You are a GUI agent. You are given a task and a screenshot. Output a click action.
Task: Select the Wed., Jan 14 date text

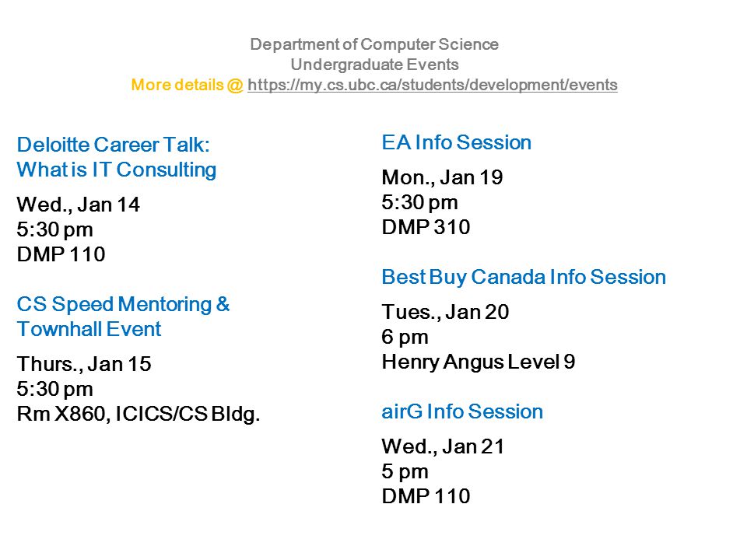click(78, 205)
